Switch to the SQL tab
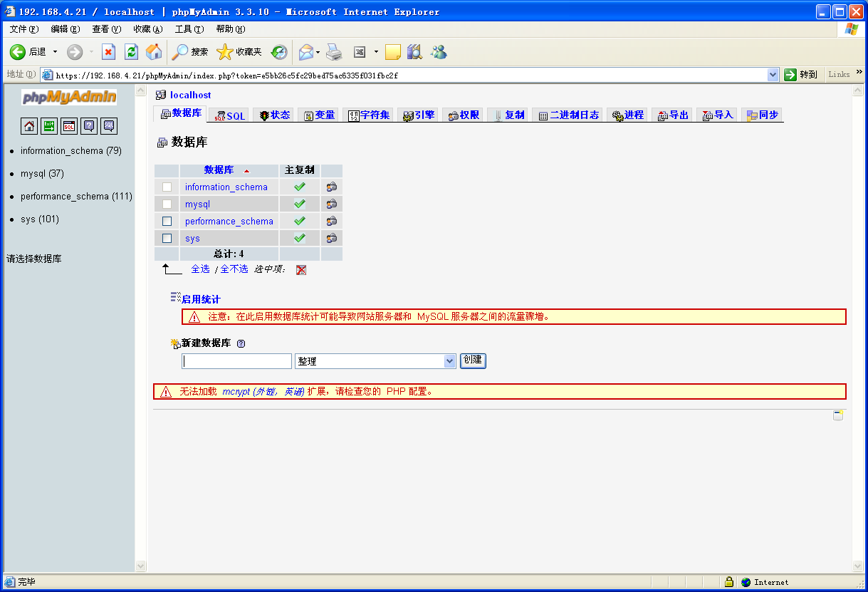 click(x=230, y=116)
